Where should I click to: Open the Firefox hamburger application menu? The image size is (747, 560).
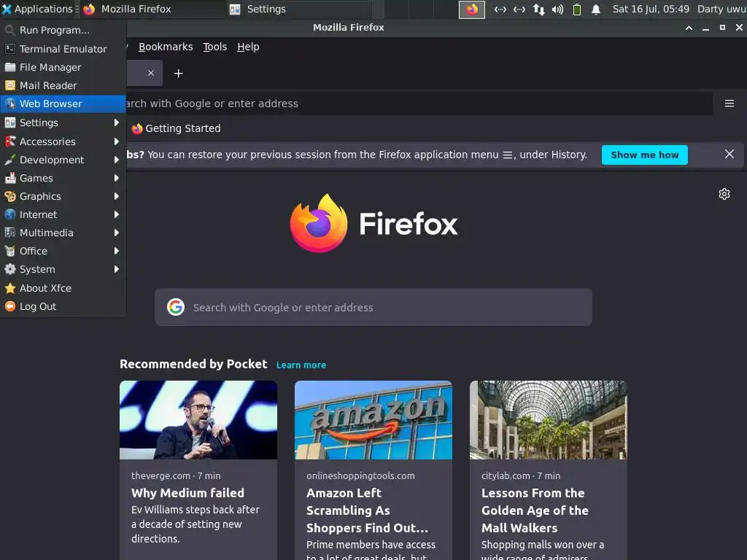click(x=729, y=104)
